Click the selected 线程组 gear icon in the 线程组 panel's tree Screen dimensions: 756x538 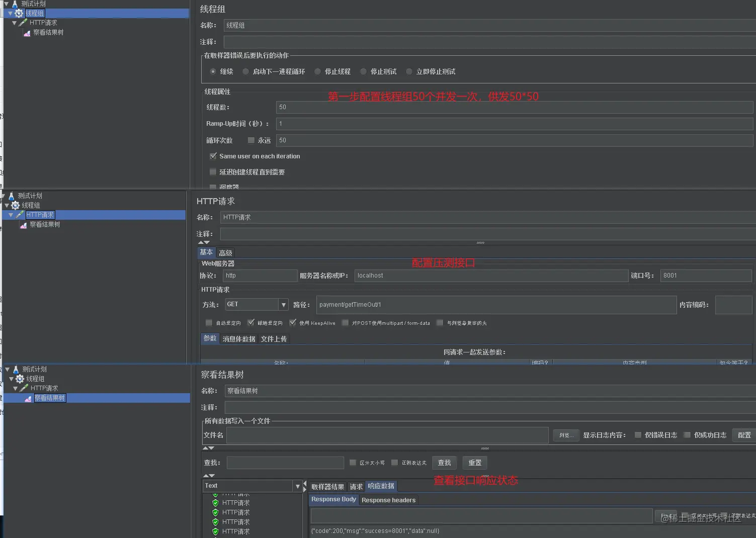tap(19, 13)
